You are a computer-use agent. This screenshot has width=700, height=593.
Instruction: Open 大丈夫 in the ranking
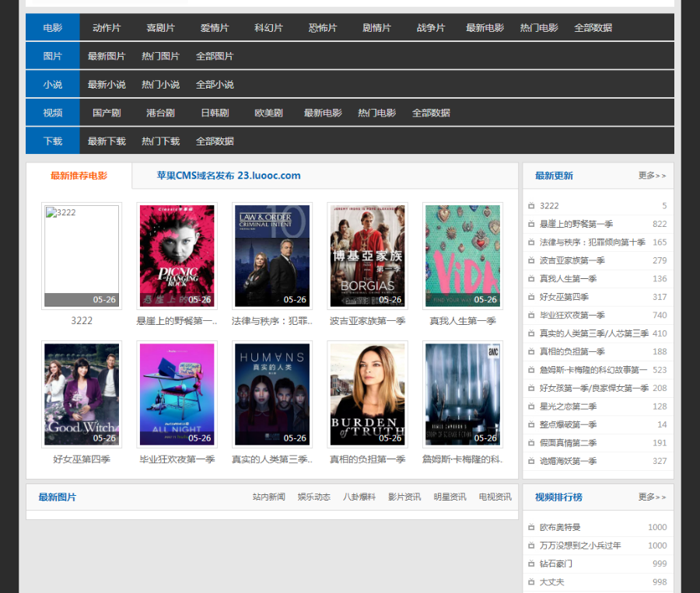click(x=551, y=582)
